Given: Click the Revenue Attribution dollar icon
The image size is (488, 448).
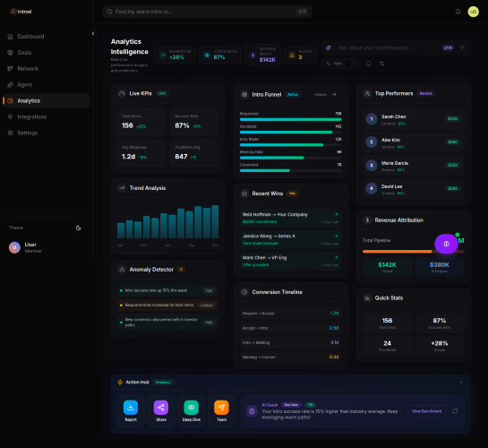Looking at the screenshot, I should (x=367, y=220).
